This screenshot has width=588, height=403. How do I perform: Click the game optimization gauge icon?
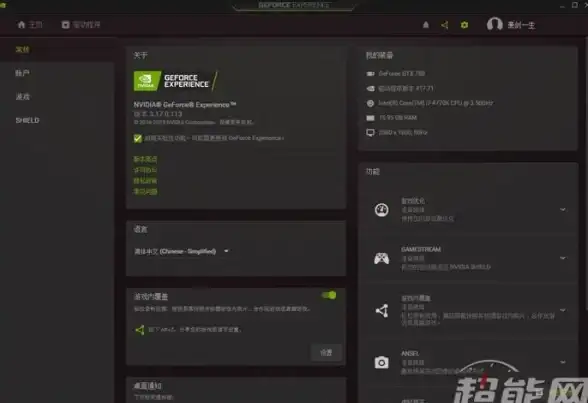click(382, 210)
